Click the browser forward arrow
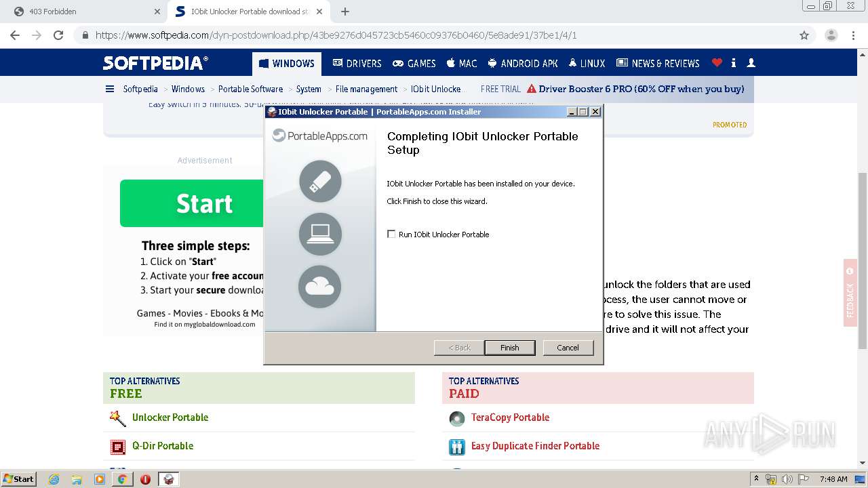The width and height of the screenshot is (868, 488). coord(37,35)
